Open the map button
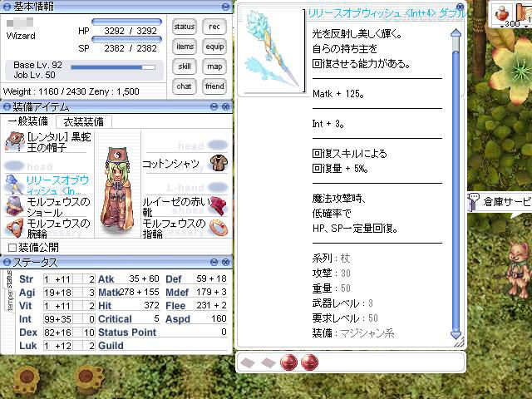The image size is (532, 399). point(214,66)
